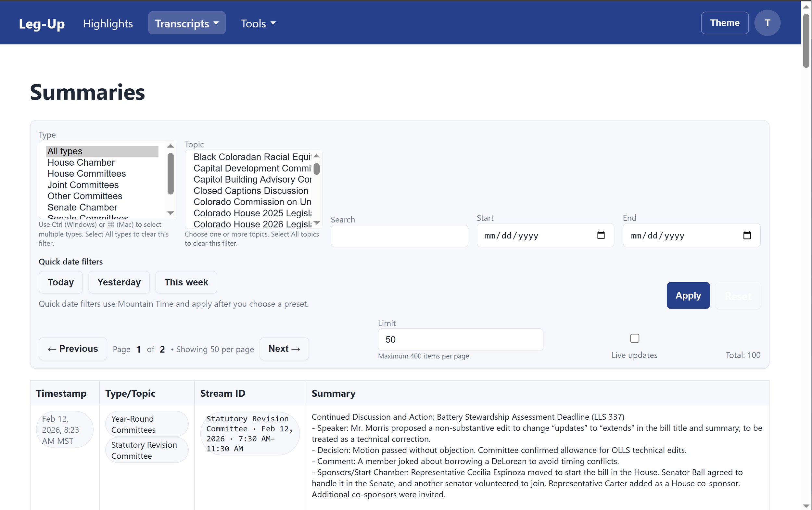Click into the Search input field
Image resolution: width=812 pixels, height=510 pixels.
pos(399,236)
